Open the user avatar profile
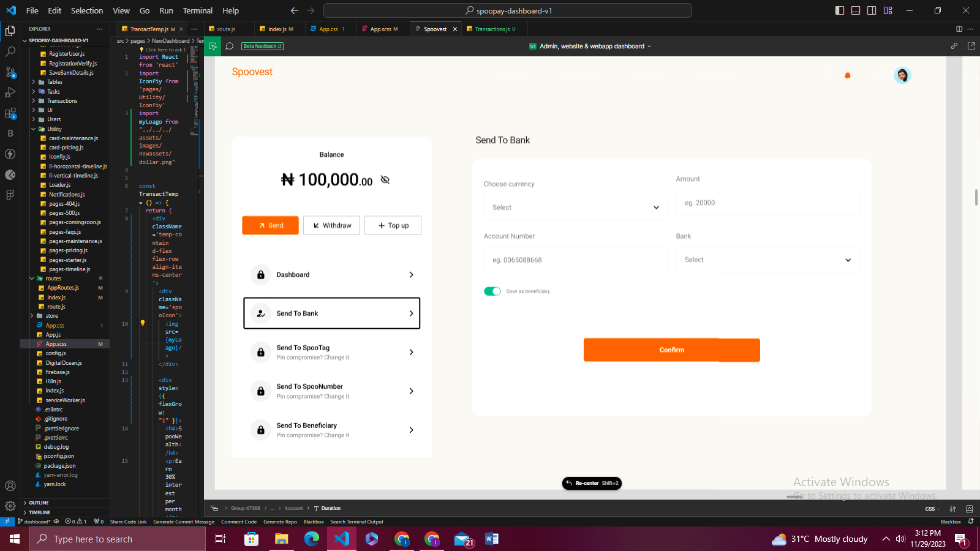980x551 pixels. click(902, 75)
